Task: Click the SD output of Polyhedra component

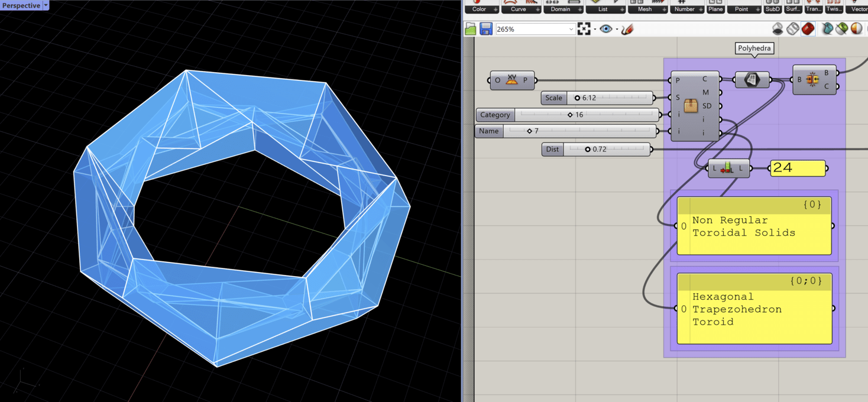Action: (x=707, y=106)
